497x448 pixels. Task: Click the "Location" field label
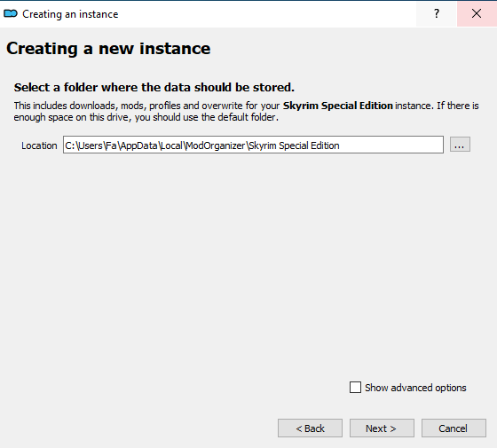click(39, 145)
